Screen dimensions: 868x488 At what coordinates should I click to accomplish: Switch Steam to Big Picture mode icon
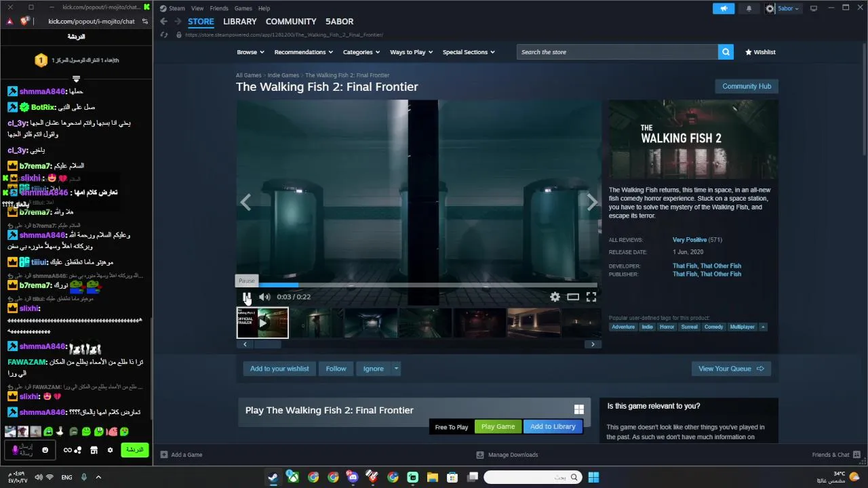pyautogui.click(x=814, y=8)
